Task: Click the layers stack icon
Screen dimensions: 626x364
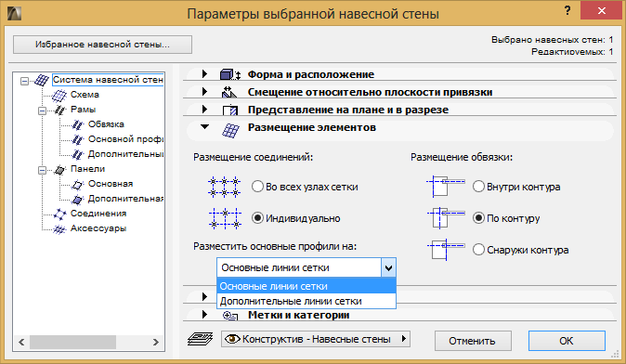Action: 200,339
